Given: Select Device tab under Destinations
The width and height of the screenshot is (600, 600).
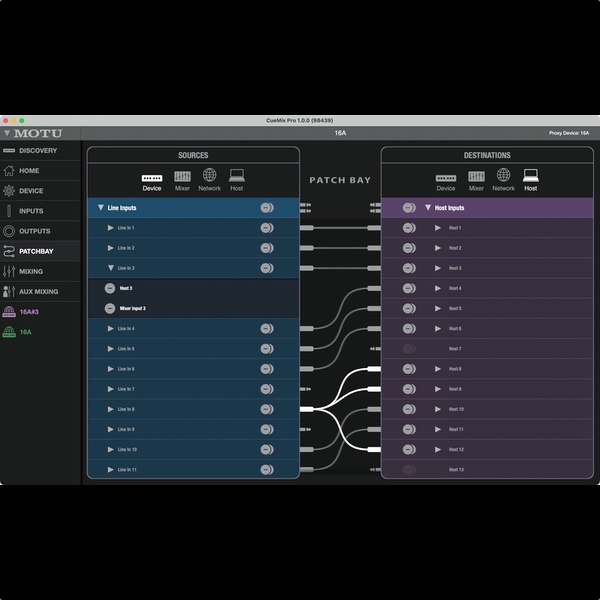Looking at the screenshot, I should pos(446,182).
